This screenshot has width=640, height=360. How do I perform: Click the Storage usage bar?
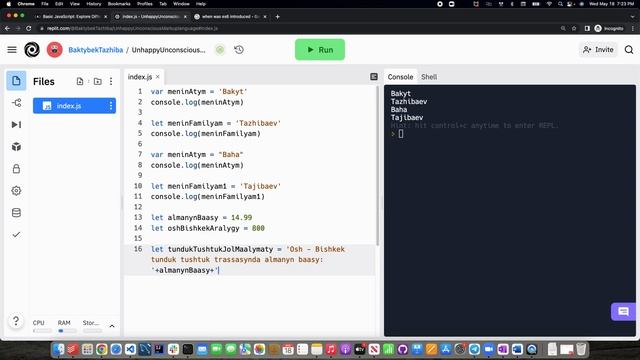coord(92,331)
